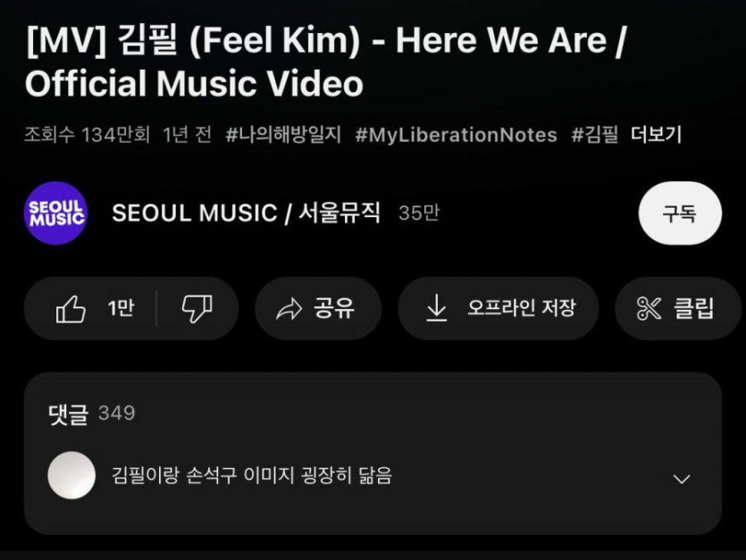Open the 댓글 349 comments header
The height and width of the screenshot is (560, 746).
tap(92, 413)
